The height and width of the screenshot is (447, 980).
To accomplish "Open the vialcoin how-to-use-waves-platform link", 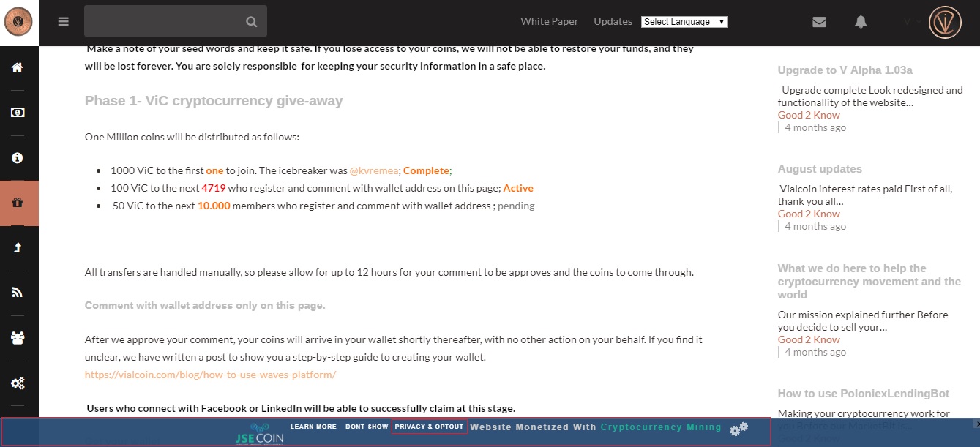I will point(210,375).
